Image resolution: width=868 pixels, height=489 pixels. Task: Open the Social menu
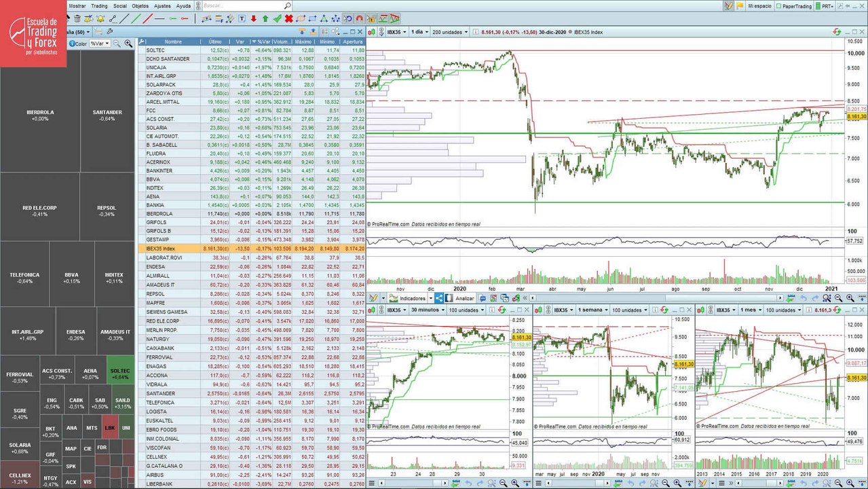[120, 5]
